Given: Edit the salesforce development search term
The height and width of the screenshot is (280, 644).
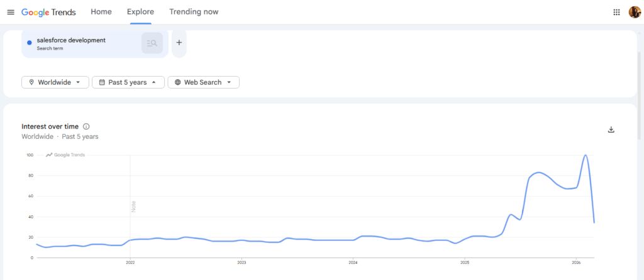Looking at the screenshot, I should point(71,40).
